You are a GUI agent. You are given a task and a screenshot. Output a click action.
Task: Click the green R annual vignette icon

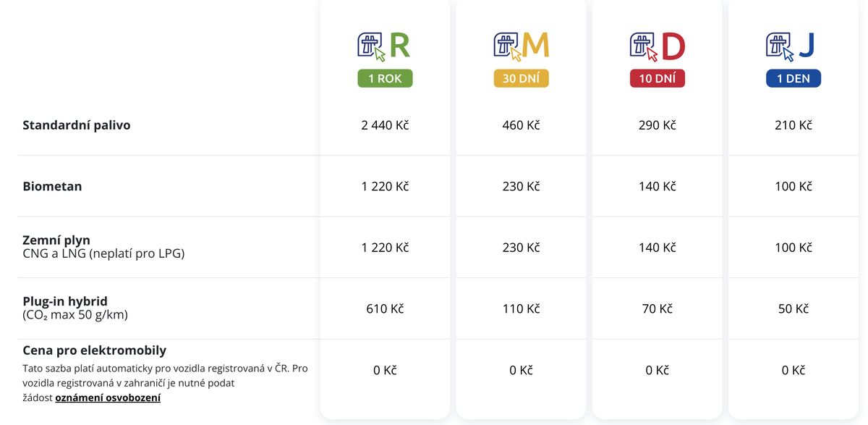click(384, 46)
